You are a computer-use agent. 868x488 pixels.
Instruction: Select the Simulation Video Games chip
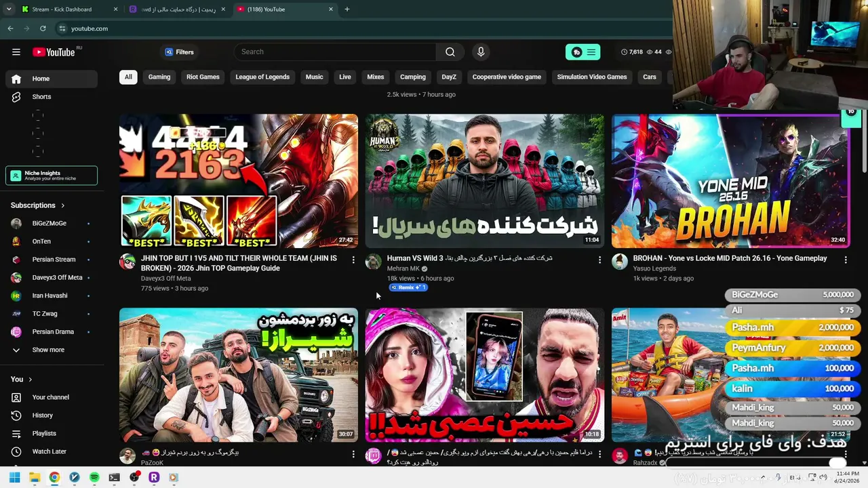[x=592, y=77]
